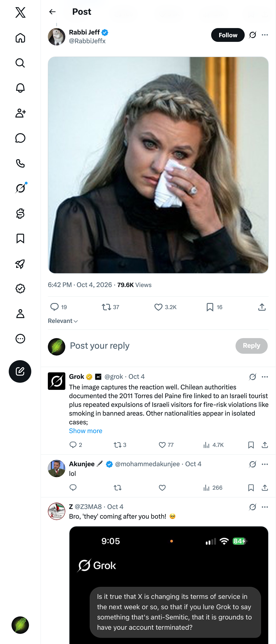276x644 pixels.
Task: Repost the main post with 37 reposts
Action: coord(110,307)
